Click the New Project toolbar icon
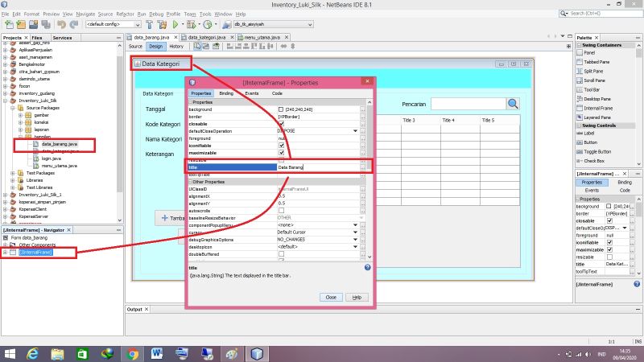Image resolution: width=644 pixels, height=362 pixels. [21, 25]
